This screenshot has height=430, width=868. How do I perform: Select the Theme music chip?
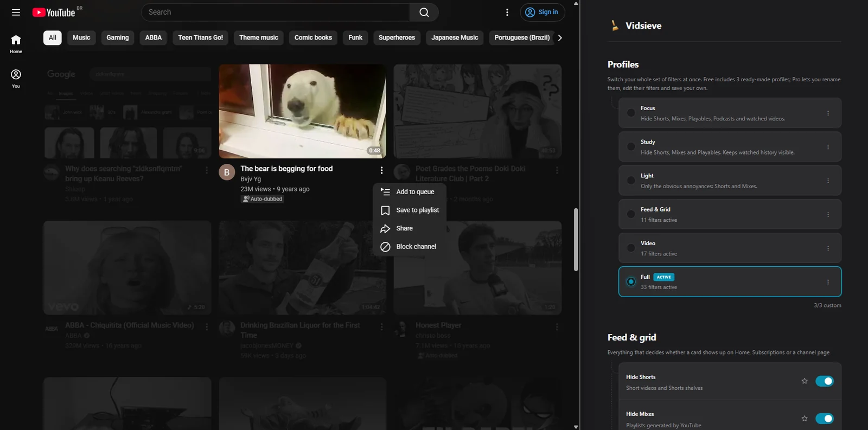(259, 37)
